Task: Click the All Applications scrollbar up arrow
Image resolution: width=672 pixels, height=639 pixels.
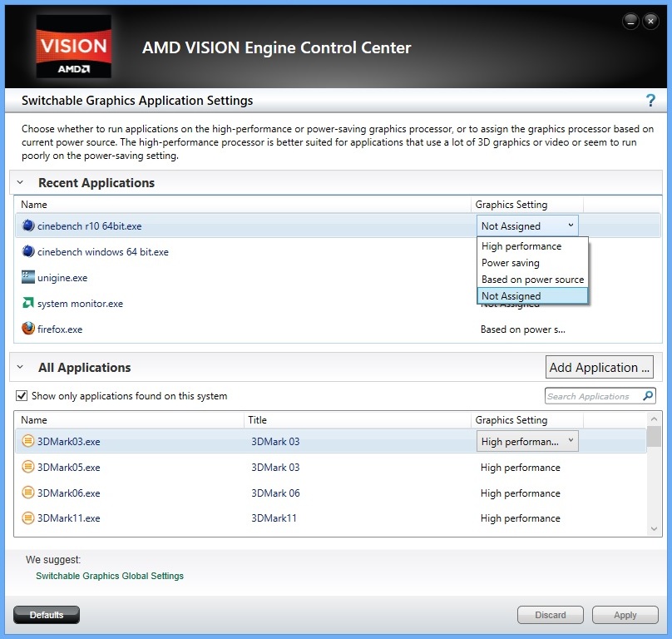Action: [654, 419]
